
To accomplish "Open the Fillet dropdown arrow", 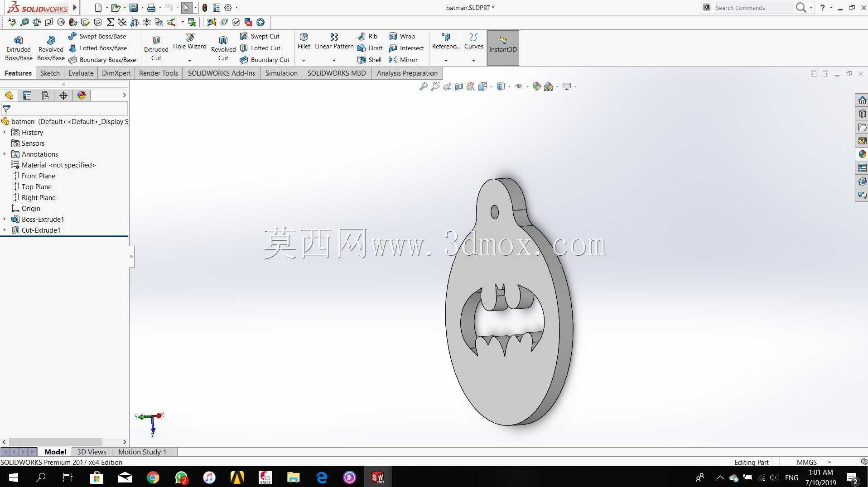I will tap(304, 60).
